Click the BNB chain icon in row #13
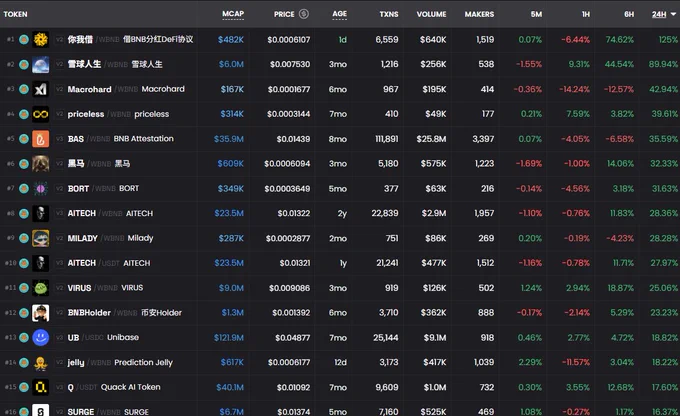 pyautogui.click(x=24, y=337)
